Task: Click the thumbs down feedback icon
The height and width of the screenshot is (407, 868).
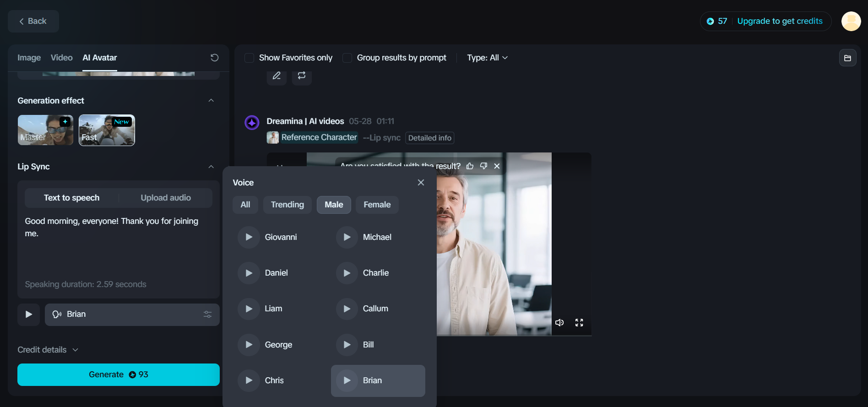Action: click(483, 166)
